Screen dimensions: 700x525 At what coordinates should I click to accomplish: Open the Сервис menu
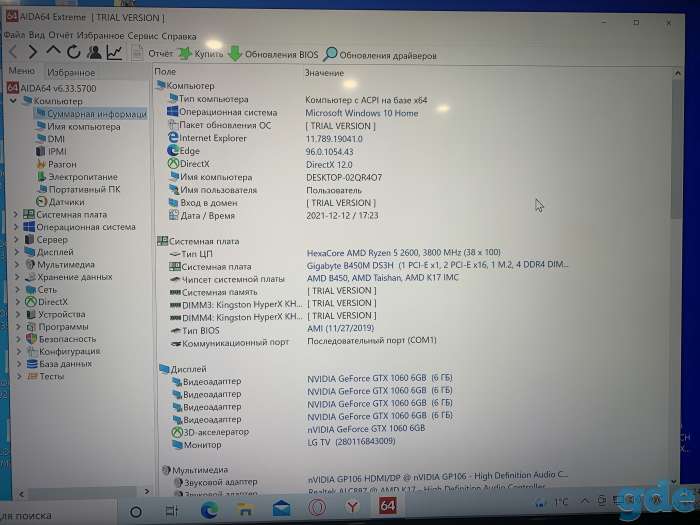click(x=142, y=36)
